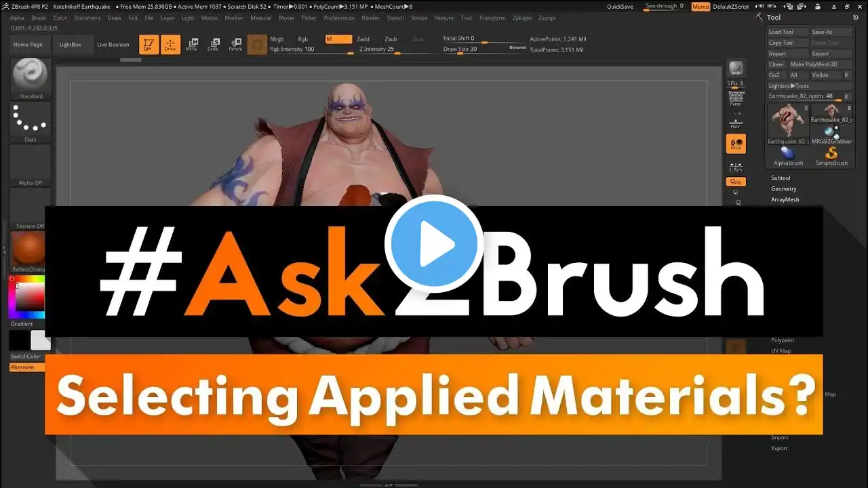
Task: Enable Zsub mode
Action: coord(391,39)
